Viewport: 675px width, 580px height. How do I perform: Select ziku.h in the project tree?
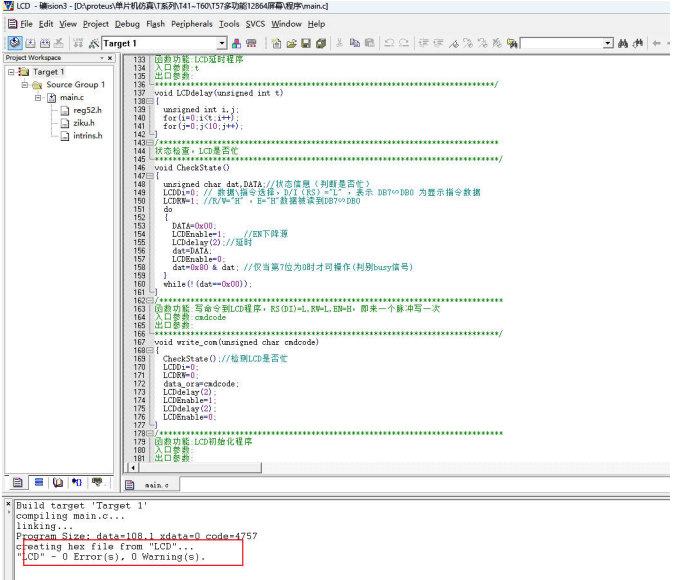coord(83,123)
